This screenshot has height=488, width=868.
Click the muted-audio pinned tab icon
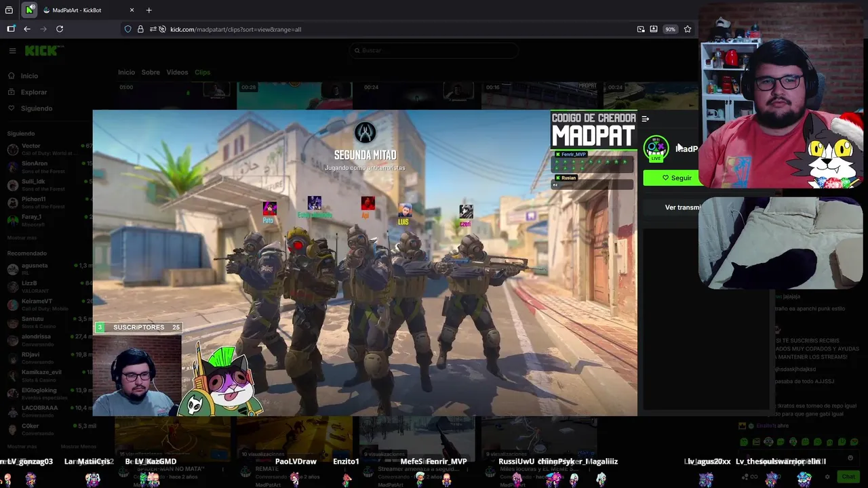point(28,10)
